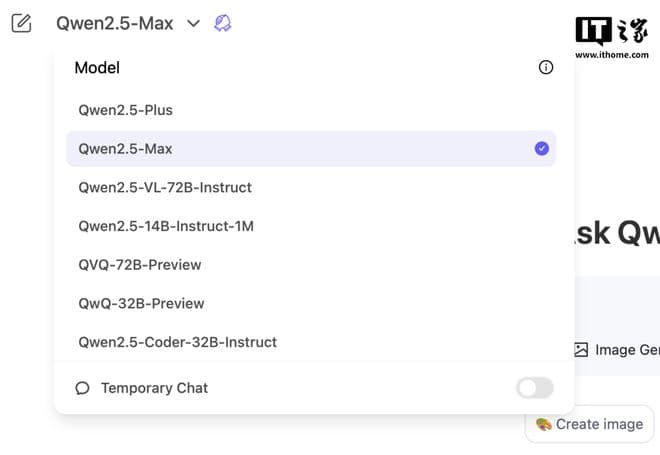Collapse the Qwen2.5-Max model dropdown chevron
660x455 pixels.
pos(194,23)
